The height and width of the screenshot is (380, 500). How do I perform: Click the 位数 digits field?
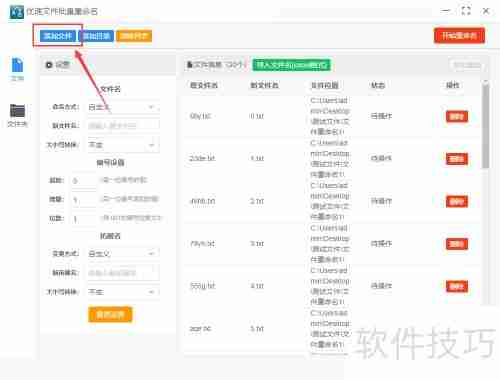(84, 219)
